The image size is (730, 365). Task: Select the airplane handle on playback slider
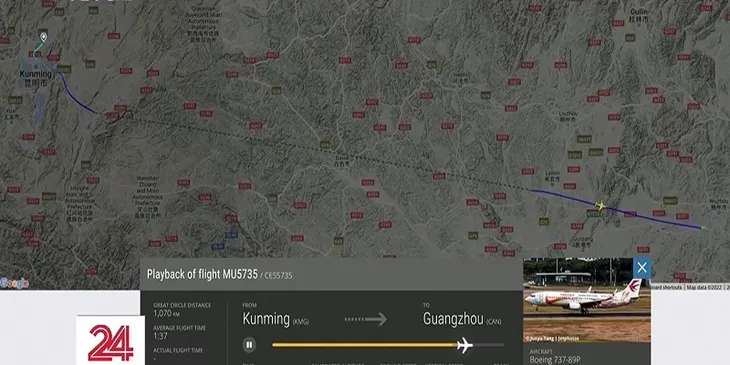465,345
